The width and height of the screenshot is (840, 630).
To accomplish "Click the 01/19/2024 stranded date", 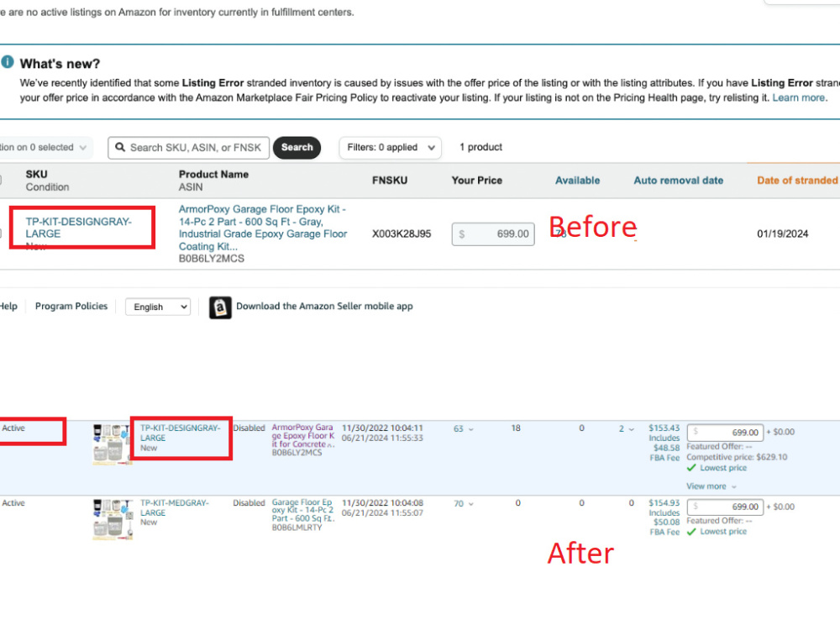I will tap(782, 234).
